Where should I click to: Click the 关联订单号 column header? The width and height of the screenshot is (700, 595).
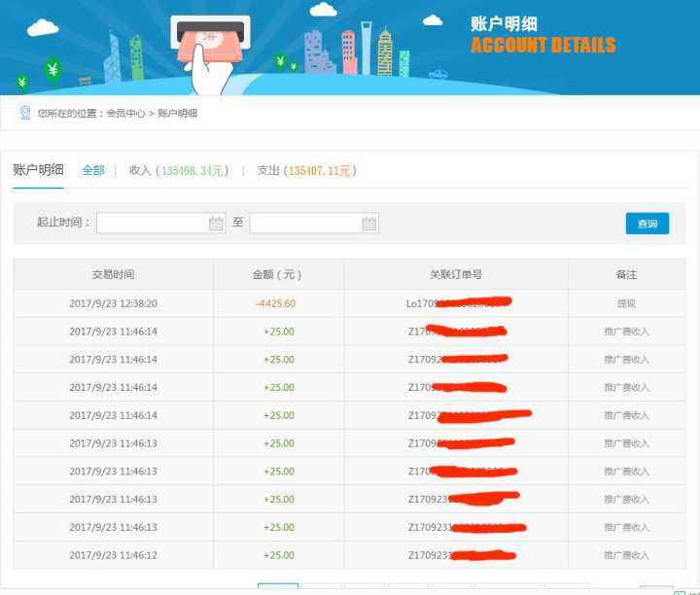tap(456, 274)
